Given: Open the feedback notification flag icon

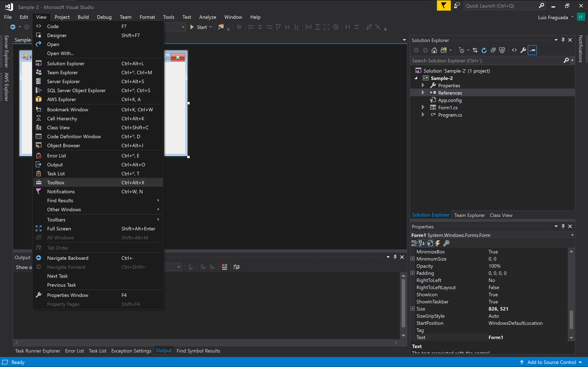Looking at the screenshot, I should 443,6.
